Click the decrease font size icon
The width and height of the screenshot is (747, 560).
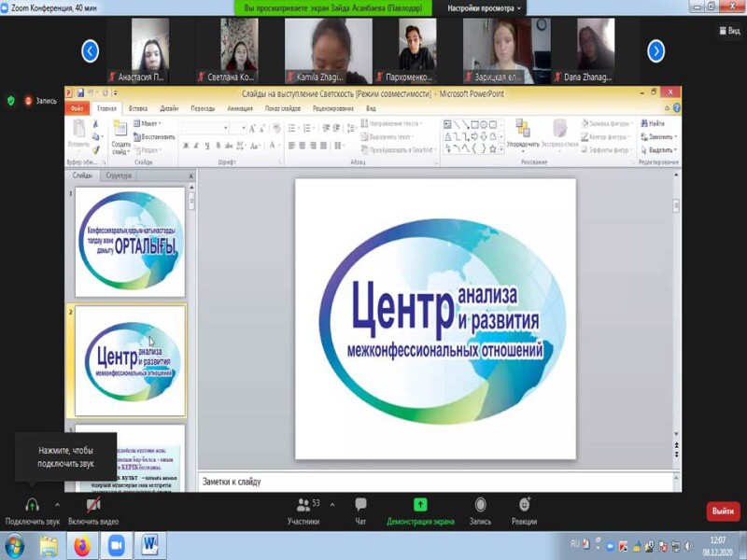coord(262,129)
